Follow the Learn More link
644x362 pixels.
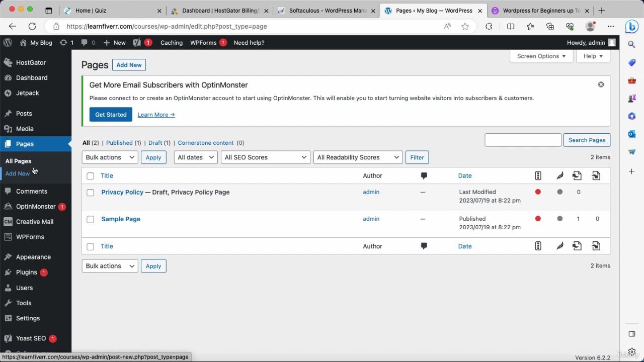tap(156, 115)
